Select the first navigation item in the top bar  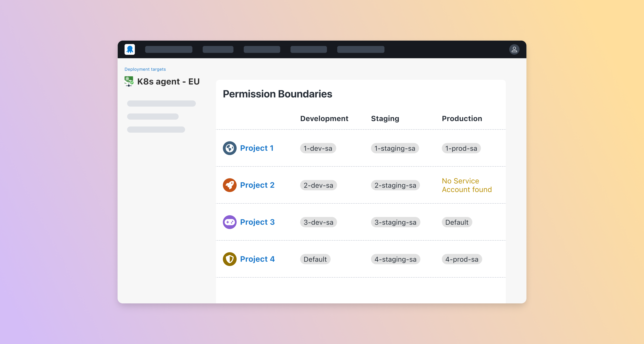click(x=169, y=49)
